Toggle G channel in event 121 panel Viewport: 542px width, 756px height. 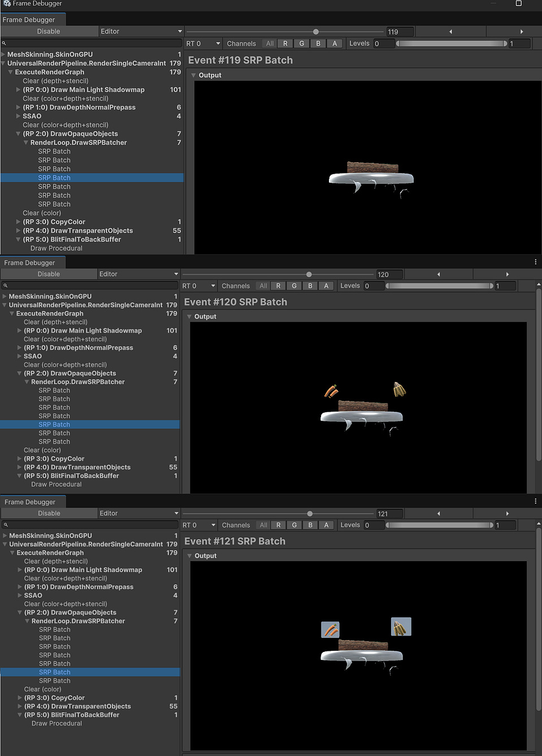coord(294,525)
